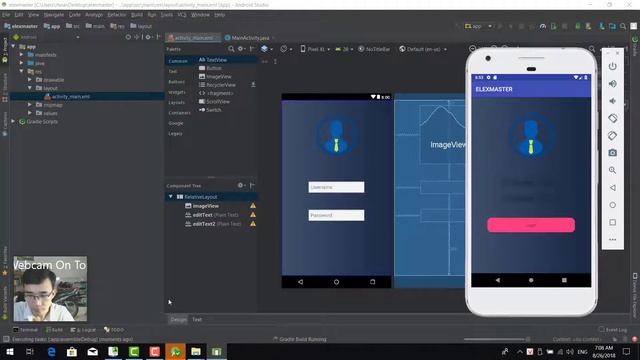Rotate the emulator right

pyautogui.click(x=613, y=136)
